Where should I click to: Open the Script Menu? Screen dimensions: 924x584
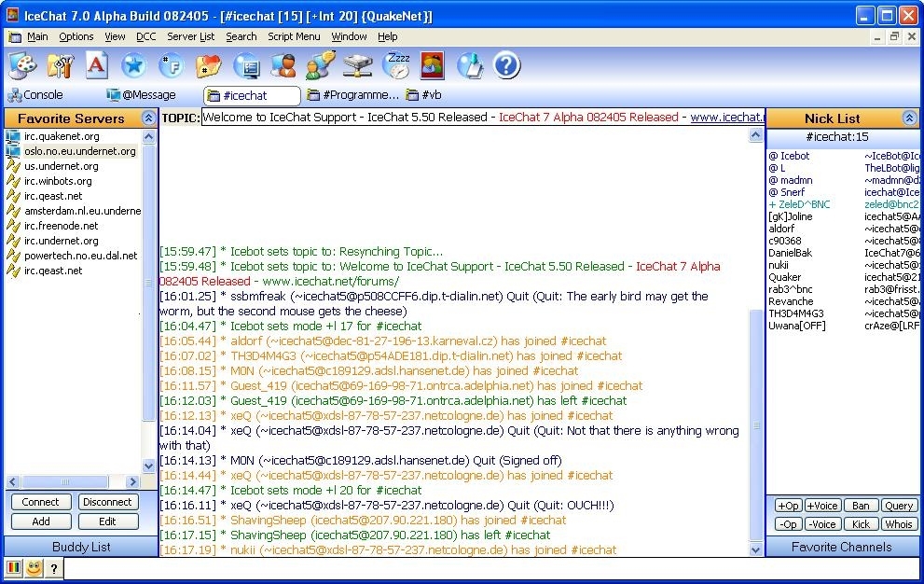pos(294,36)
